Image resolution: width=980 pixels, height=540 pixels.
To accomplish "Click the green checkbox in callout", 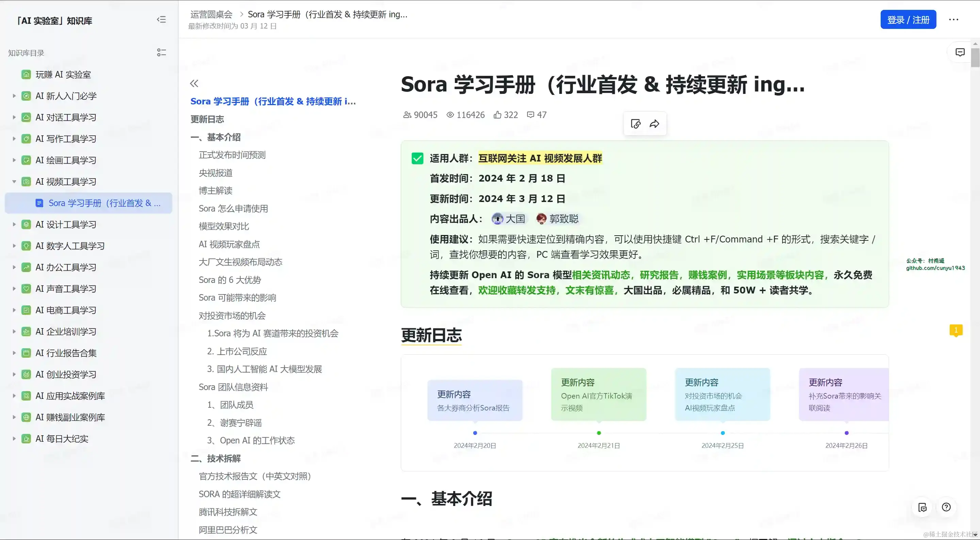I will click(417, 158).
